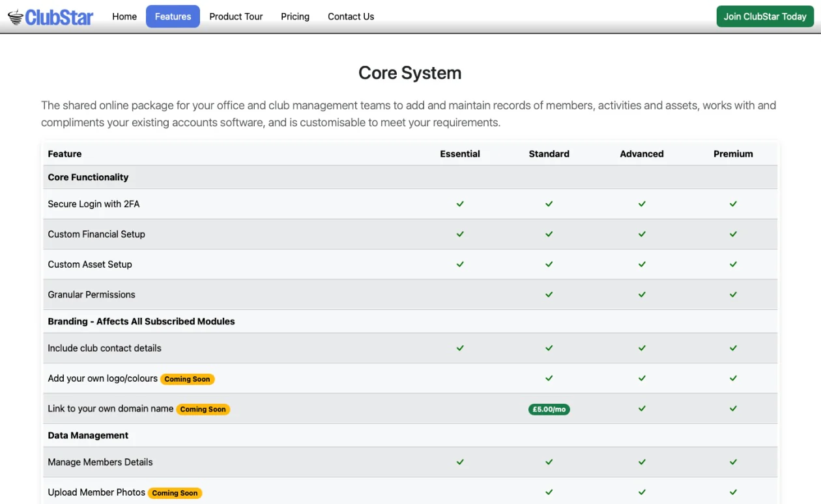Screen dimensions: 821x504
Task: Open the Home nav item
Action: [x=124, y=16]
